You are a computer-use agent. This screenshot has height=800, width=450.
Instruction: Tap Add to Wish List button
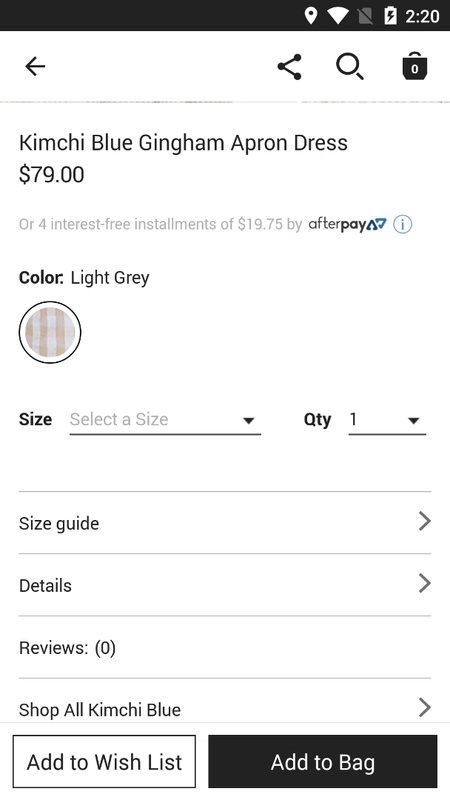click(x=104, y=762)
